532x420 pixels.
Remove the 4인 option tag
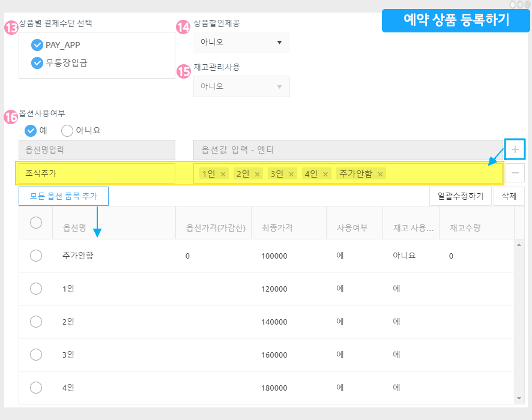click(x=326, y=174)
